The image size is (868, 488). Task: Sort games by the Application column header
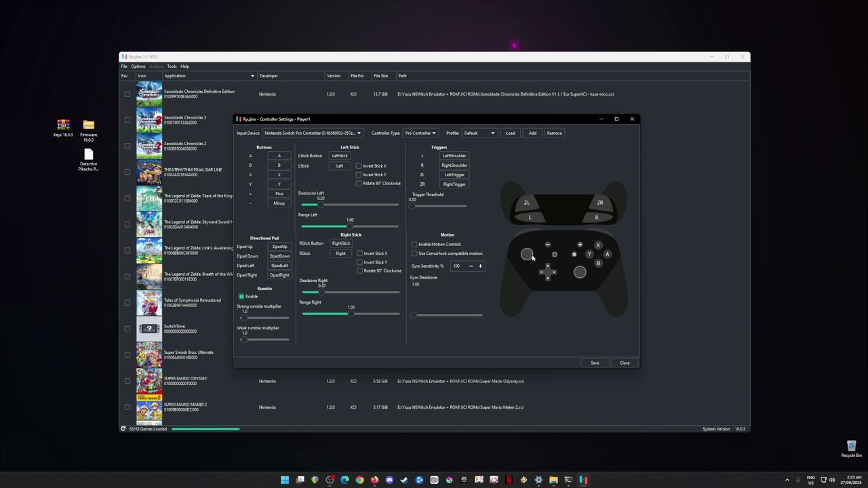(210, 76)
